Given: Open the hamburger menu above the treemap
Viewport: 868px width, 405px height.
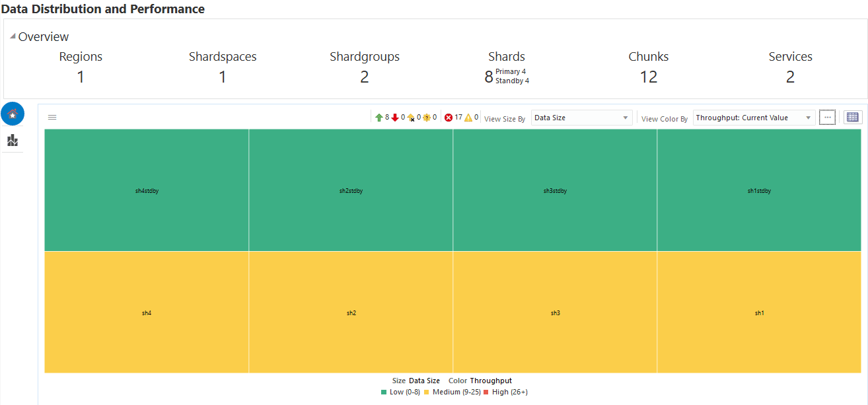Looking at the screenshot, I should (x=52, y=118).
